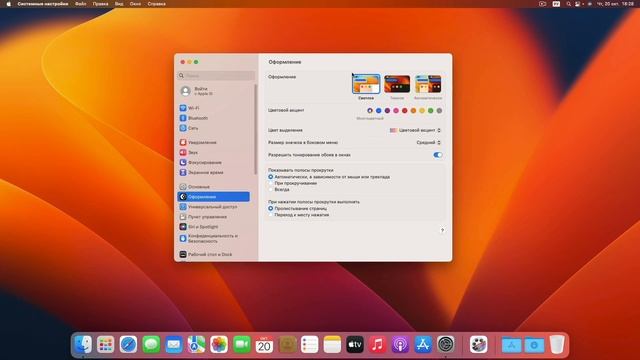Viewport: 640px width, 360px height.
Task: Open FaceTime from the Dock
Action: click(242, 344)
